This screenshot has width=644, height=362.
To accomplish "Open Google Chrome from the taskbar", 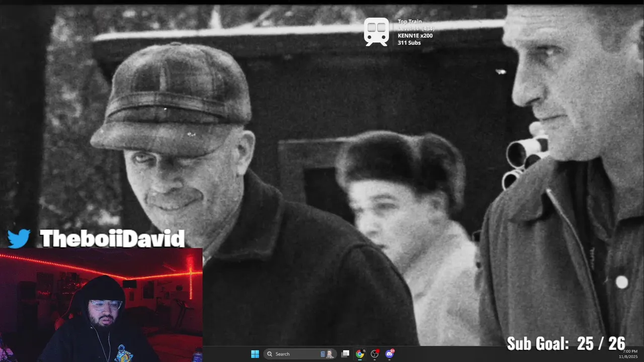I will click(360, 354).
